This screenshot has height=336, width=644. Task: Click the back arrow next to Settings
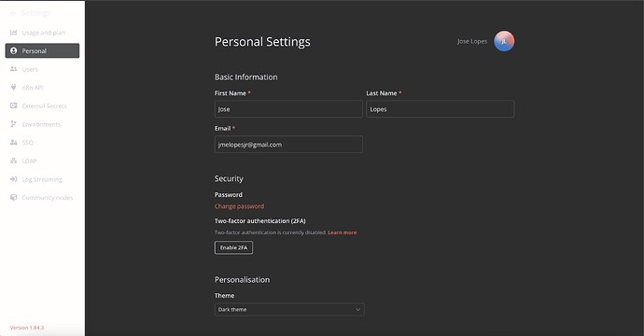coord(13,13)
